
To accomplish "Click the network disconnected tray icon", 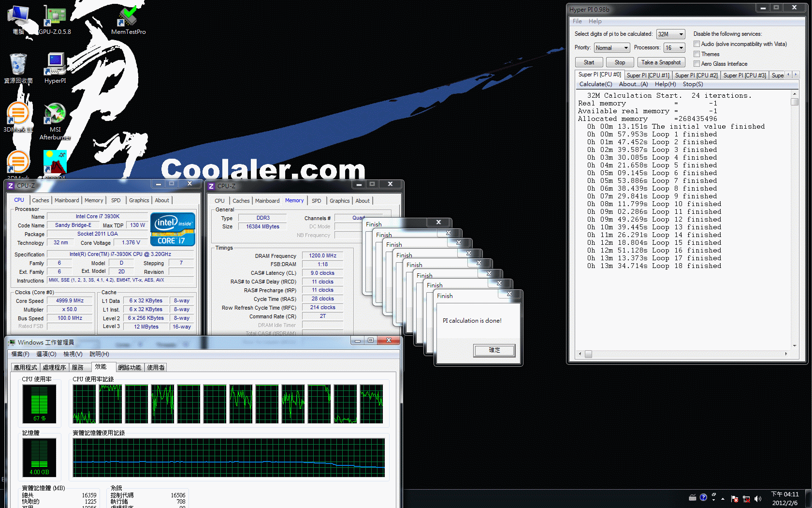I will pos(746,499).
